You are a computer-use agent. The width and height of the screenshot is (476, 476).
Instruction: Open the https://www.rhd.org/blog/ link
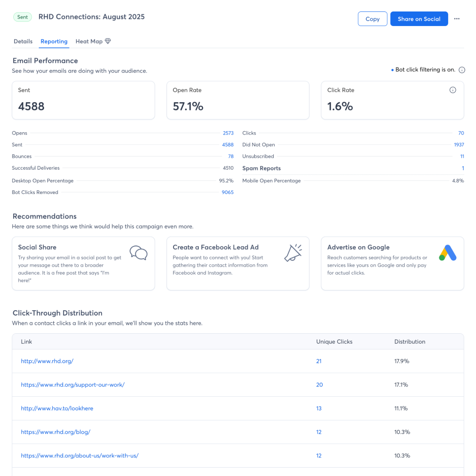pos(56,432)
